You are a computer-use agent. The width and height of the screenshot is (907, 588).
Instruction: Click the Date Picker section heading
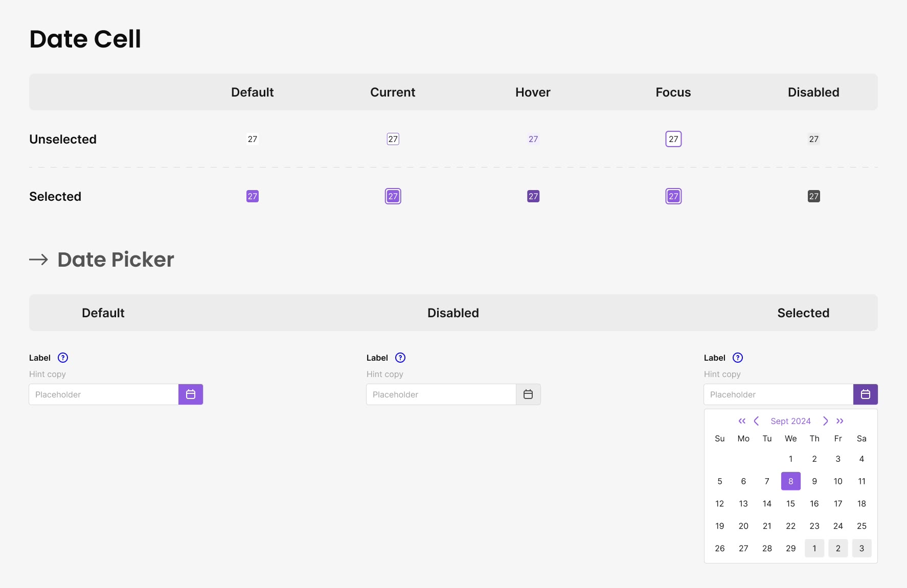[116, 260]
